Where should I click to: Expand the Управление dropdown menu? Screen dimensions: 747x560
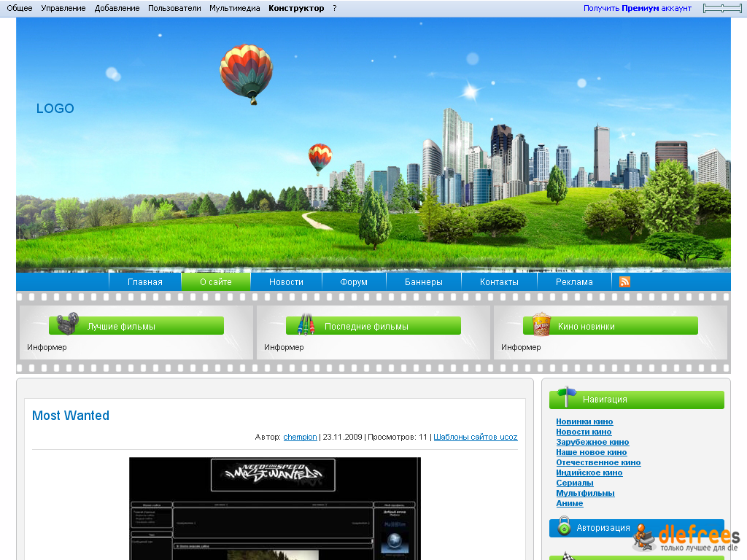63,9
